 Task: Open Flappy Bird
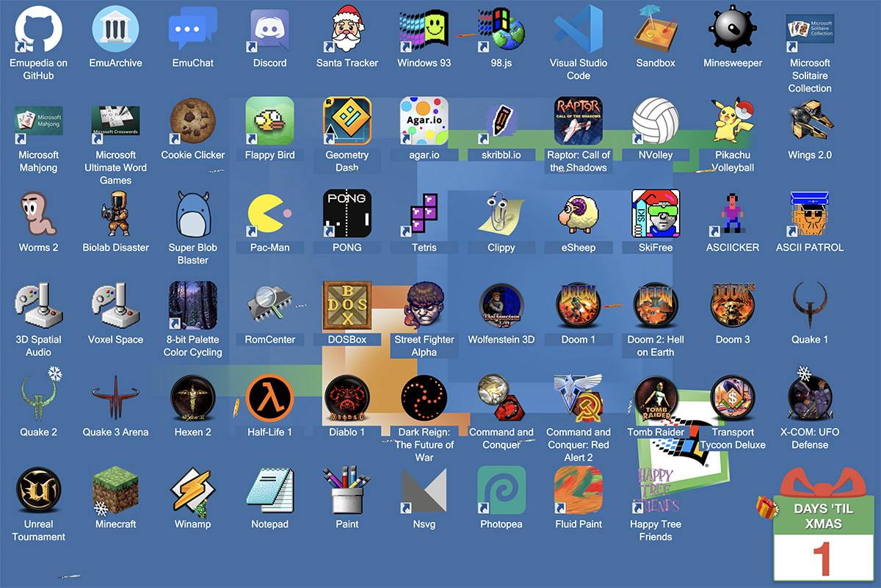coord(269,123)
